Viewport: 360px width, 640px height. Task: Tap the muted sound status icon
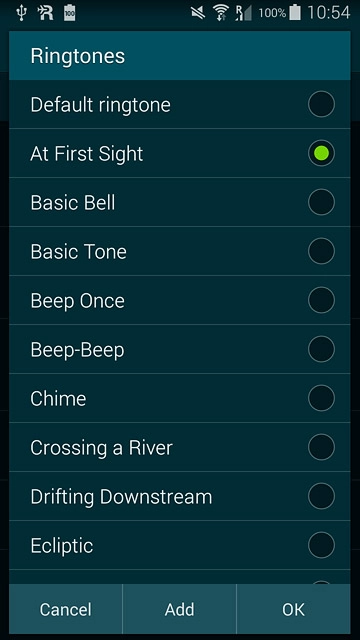pyautogui.click(x=198, y=13)
